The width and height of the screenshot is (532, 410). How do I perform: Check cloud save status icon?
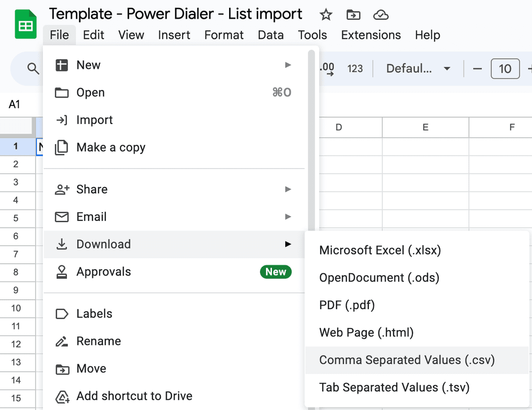click(381, 15)
